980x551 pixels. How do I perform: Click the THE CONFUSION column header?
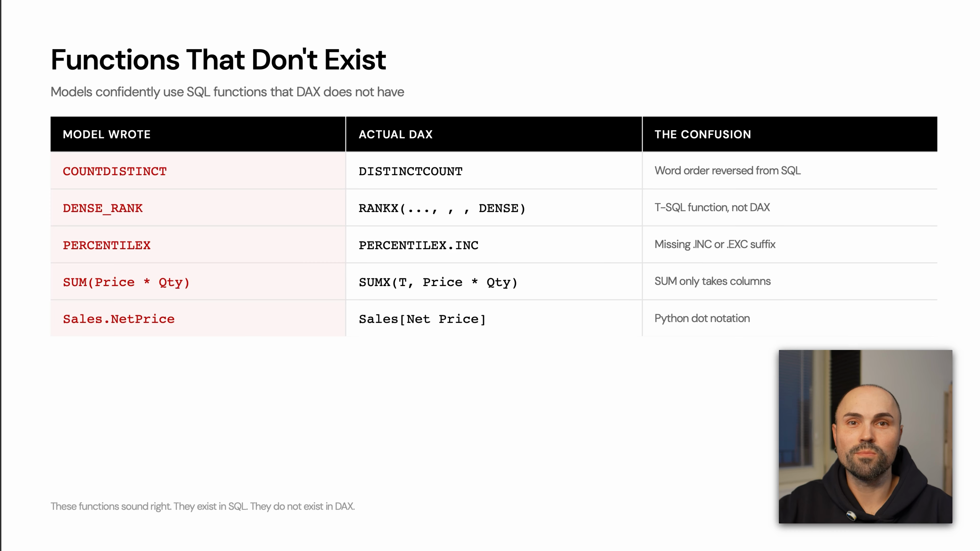[702, 134]
